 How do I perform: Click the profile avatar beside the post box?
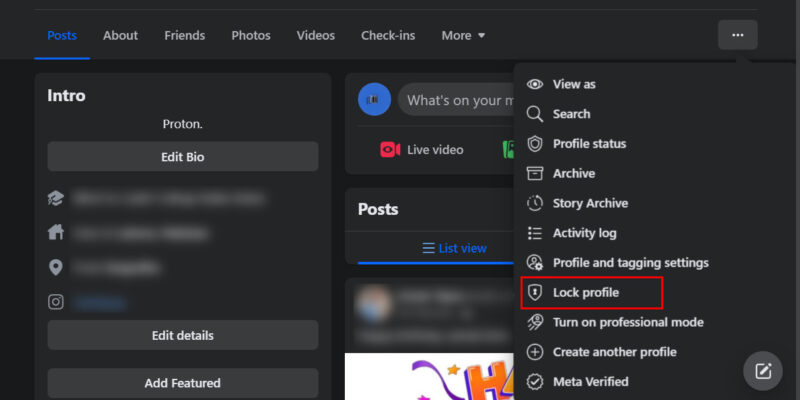tap(374, 99)
